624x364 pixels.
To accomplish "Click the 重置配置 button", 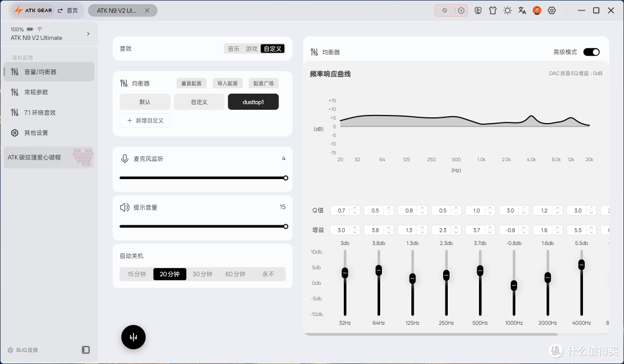I will click(x=191, y=83).
